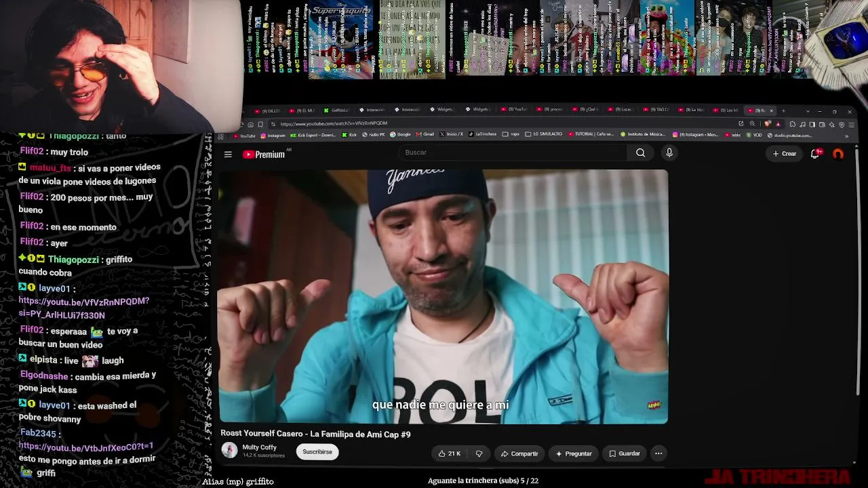The height and width of the screenshot is (488, 868).
Task: Open the YouTube guide hamburger menu
Action: pyautogui.click(x=228, y=155)
